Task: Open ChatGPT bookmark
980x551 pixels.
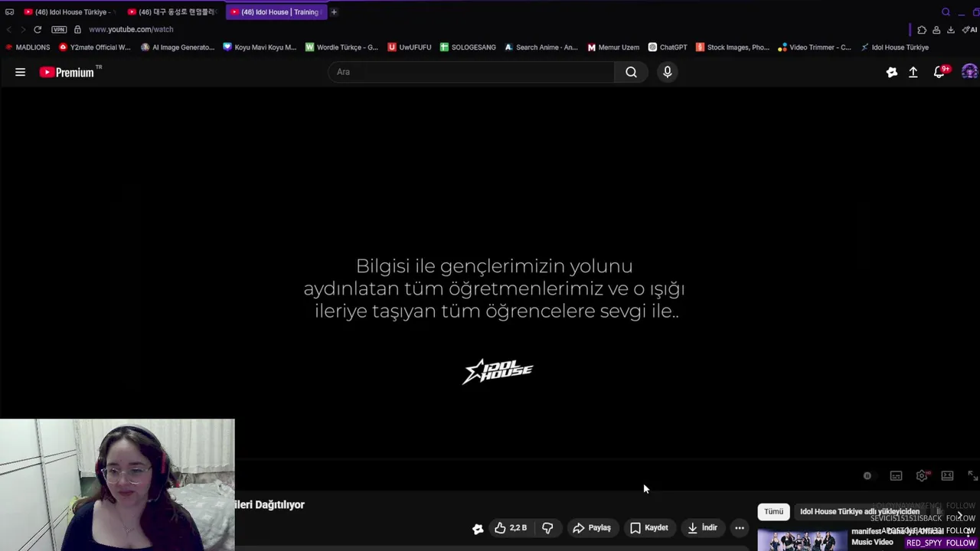Action: (x=668, y=47)
